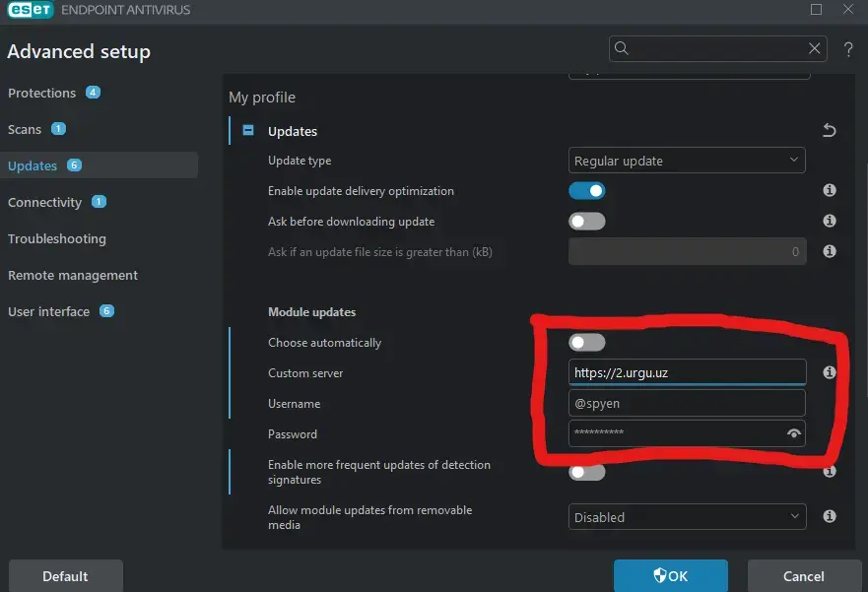868x592 pixels.
Task: Toggle more frequent detection signature updates
Action: click(x=587, y=472)
